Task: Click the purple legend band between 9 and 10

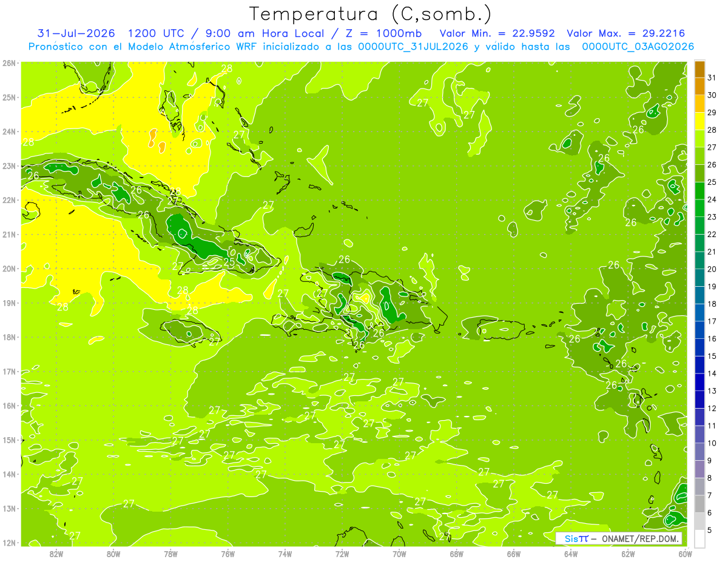Action: (x=699, y=452)
